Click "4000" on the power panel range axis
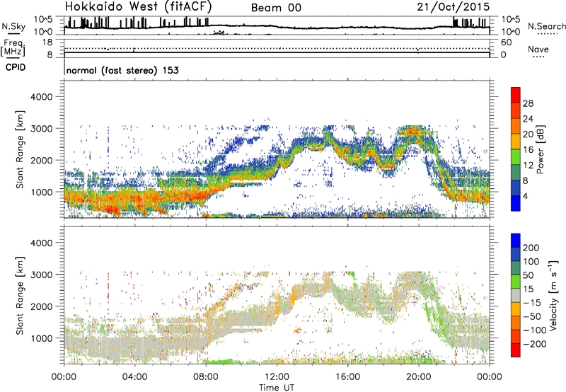 [41, 97]
